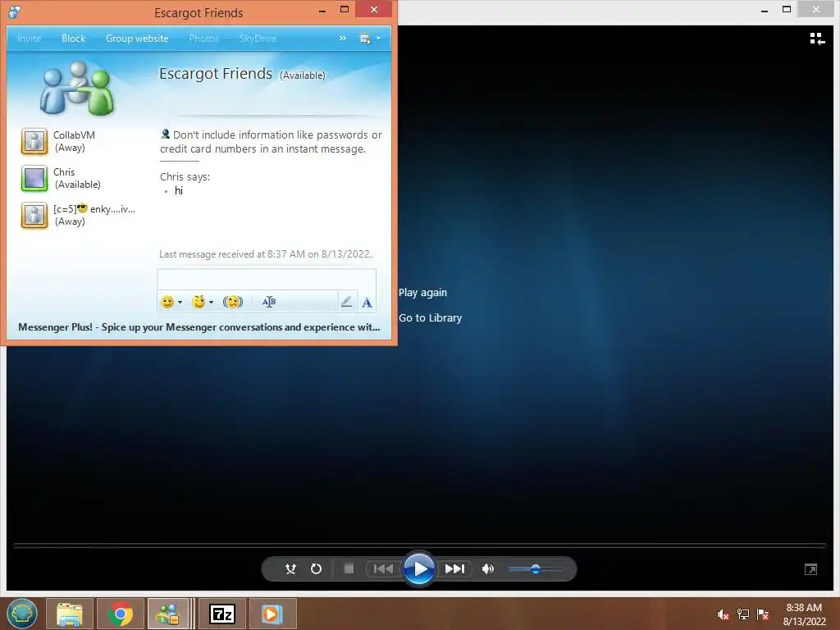Toggle repeat in Media Player

[316, 569]
